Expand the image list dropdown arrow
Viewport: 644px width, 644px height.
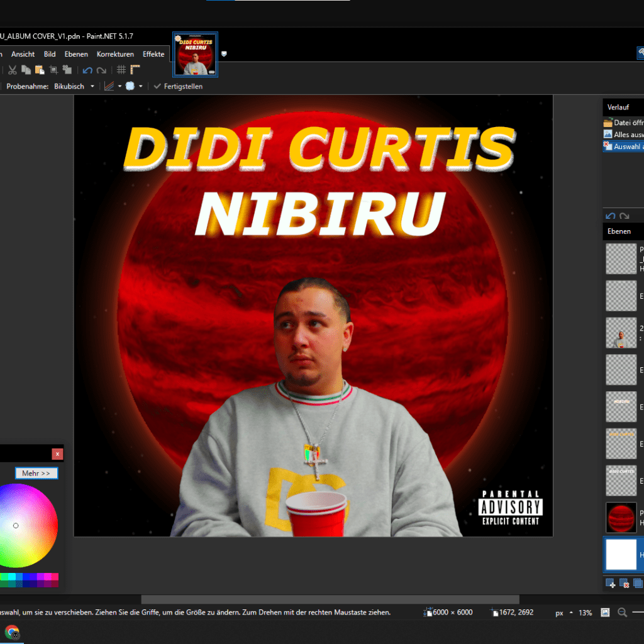click(225, 54)
